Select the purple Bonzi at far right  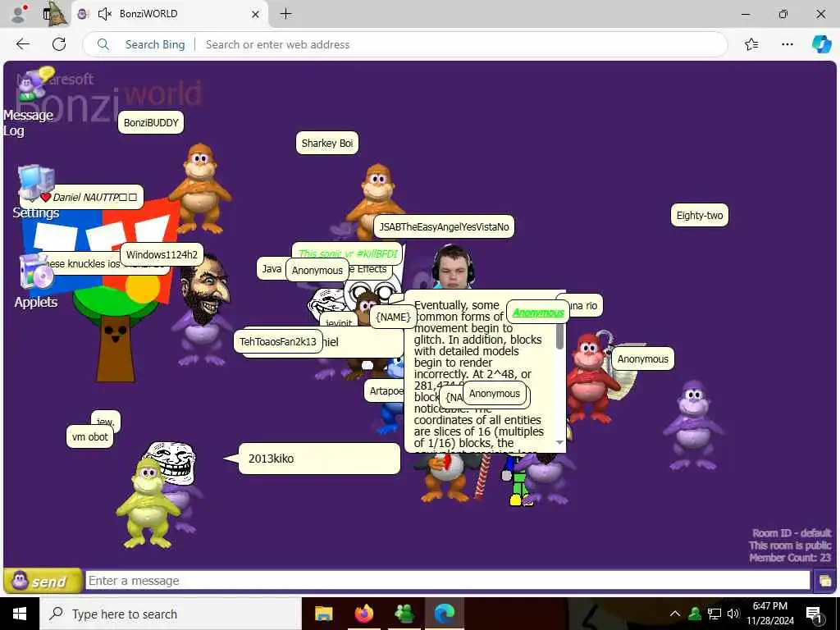(694, 426)
